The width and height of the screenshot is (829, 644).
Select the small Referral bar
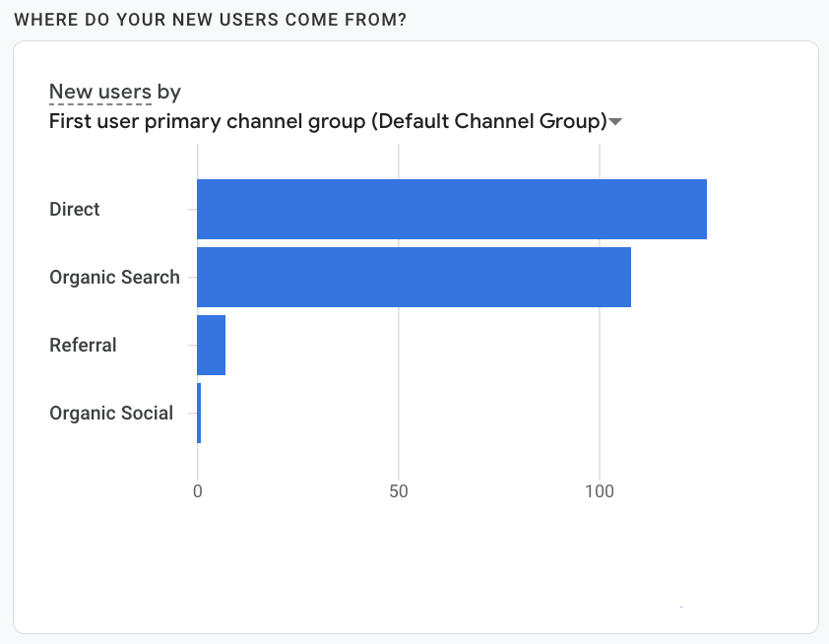pos(212,345)
